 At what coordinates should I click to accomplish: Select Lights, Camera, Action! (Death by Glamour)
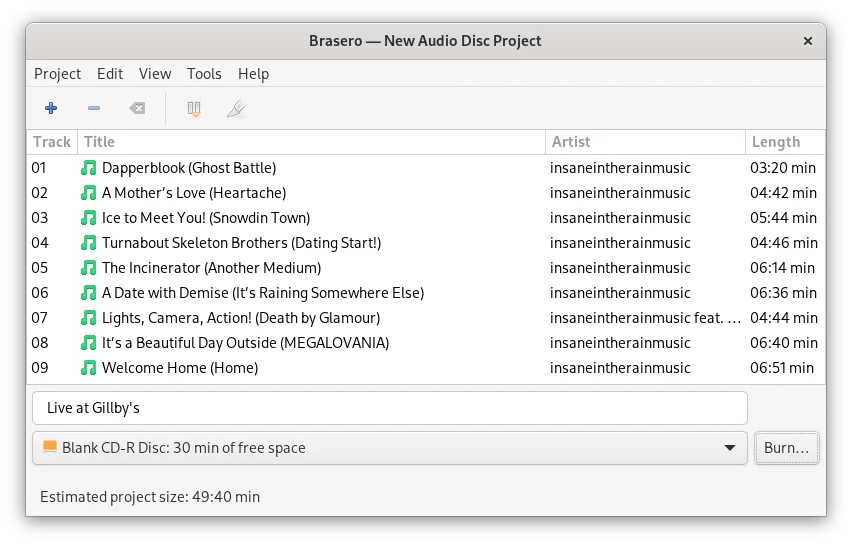point(241,318)
